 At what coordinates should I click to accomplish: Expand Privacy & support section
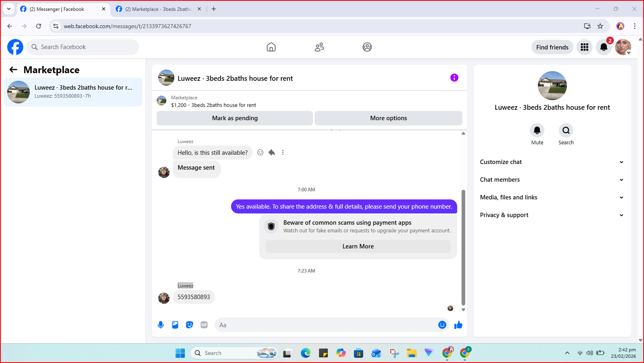pyautogui.click(x=552, y=215)
